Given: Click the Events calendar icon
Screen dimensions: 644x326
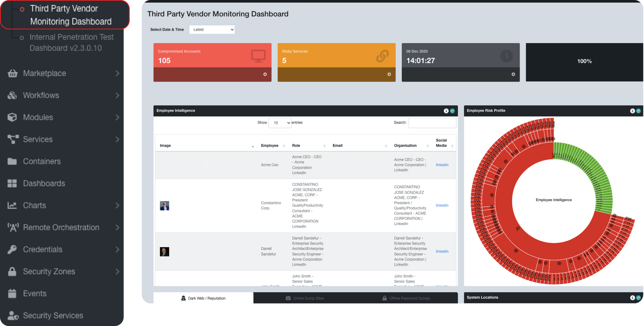Looking at the screenshot, I should tap(12, 293).
